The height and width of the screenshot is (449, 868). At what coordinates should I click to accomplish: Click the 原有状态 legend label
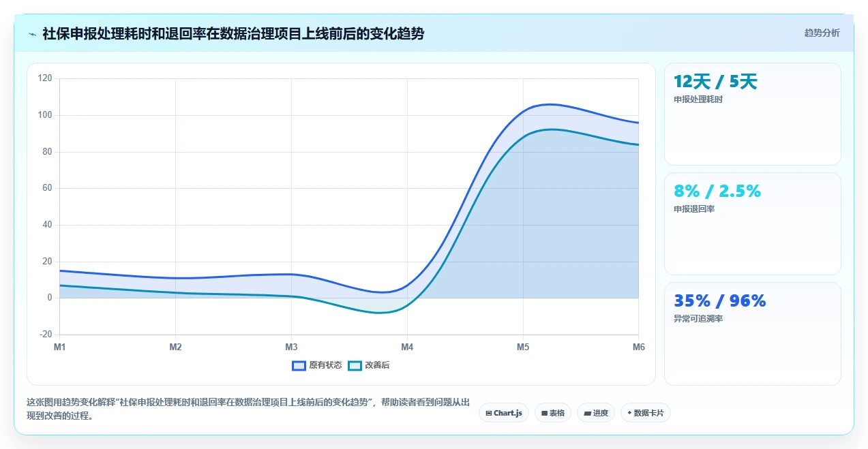coord(325,365)
